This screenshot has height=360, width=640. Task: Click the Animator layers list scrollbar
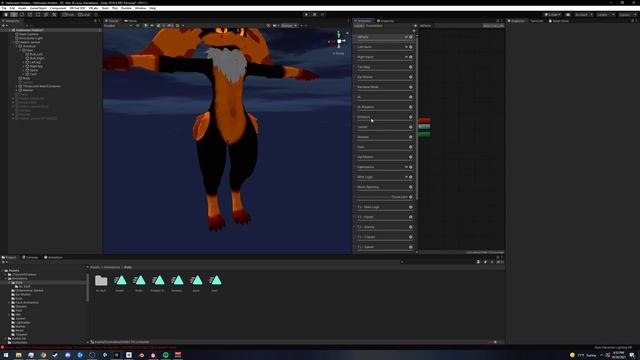(x=416, y=118)
